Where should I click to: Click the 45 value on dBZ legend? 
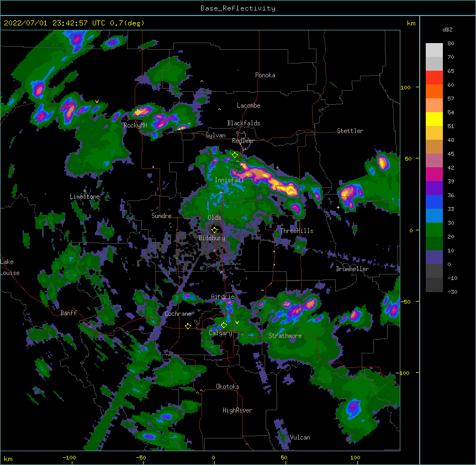coord(451,154)
